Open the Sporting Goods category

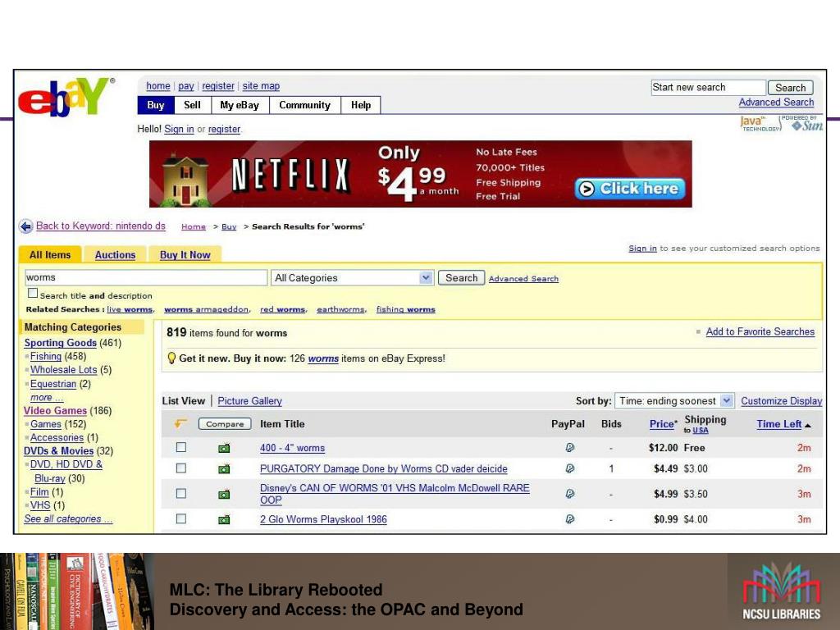[60, 343]
